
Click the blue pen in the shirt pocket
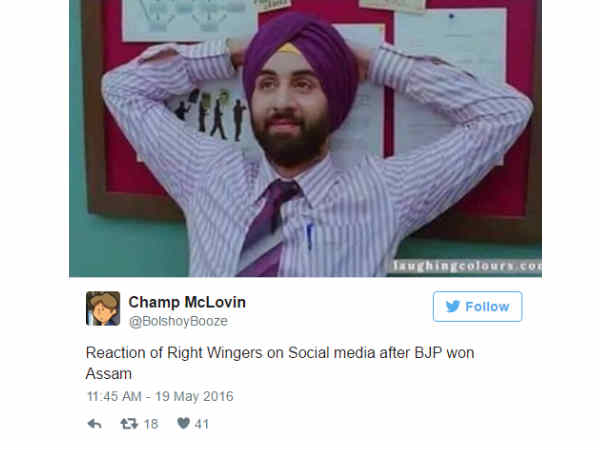309,236
